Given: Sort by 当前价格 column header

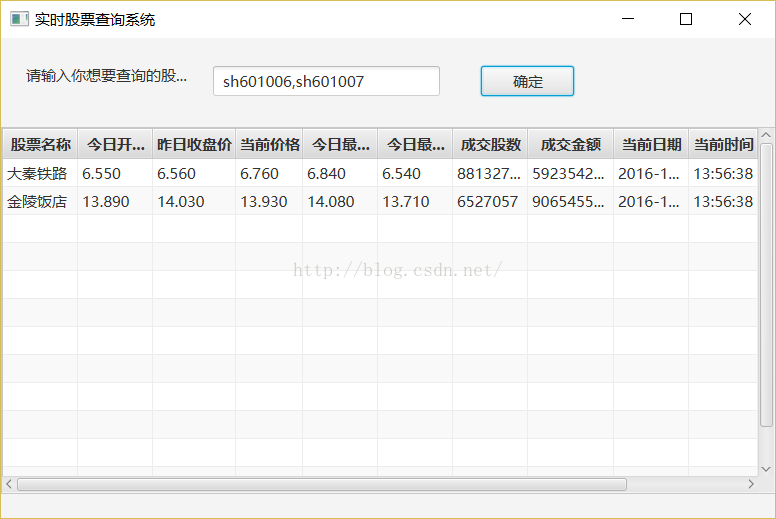Looking at the screenshot, I should tap(269, 144).
